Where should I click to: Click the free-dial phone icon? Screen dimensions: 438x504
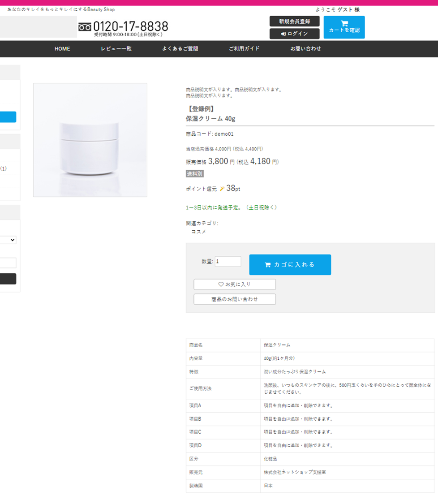[85, 27]
